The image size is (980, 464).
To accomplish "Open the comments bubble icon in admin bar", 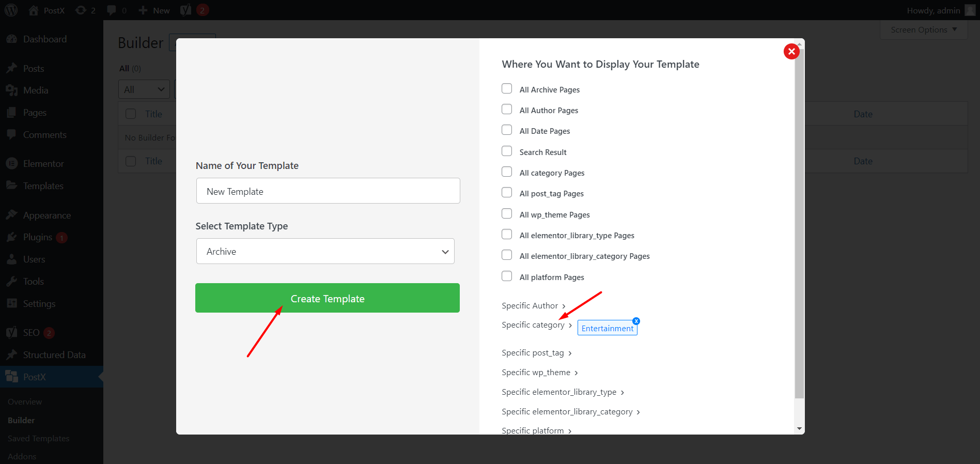I will click(x=111, y=10).
